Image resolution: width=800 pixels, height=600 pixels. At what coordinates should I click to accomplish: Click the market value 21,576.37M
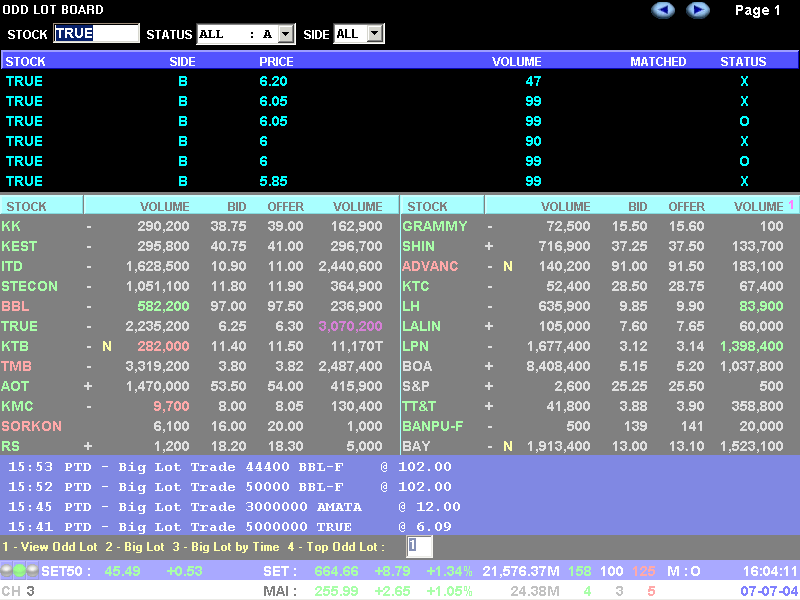pyautogui.click(x=521, y=571)
